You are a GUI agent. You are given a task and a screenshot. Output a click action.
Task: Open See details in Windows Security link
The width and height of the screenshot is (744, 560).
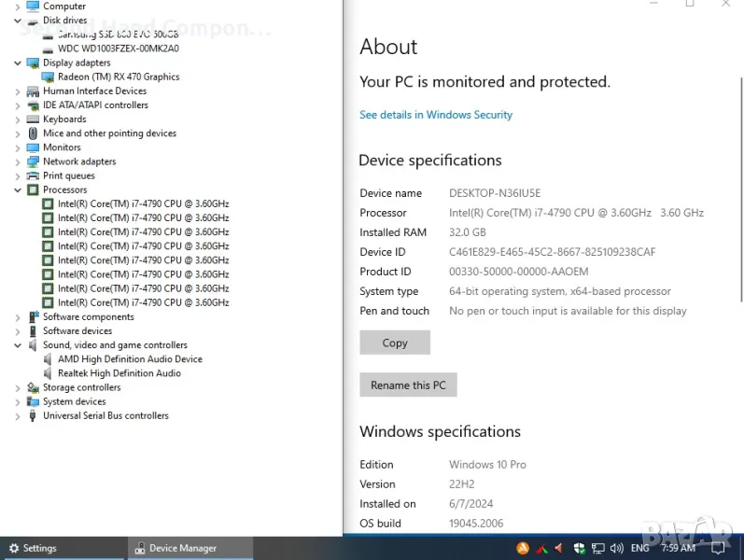point(436,115)
